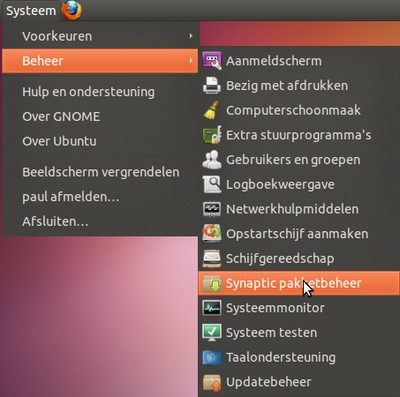The image size is (400, 397).
Task: Open Hulp en ondersteuning
Action: point(100,92)
